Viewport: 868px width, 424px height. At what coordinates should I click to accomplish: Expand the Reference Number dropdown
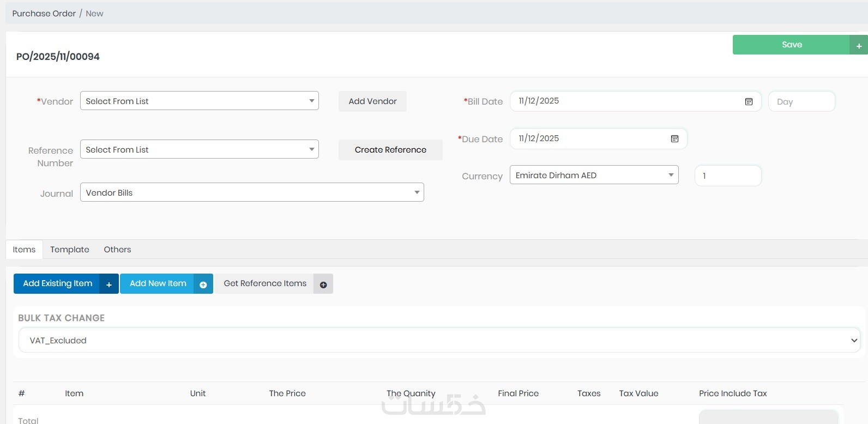pos(200,149)
